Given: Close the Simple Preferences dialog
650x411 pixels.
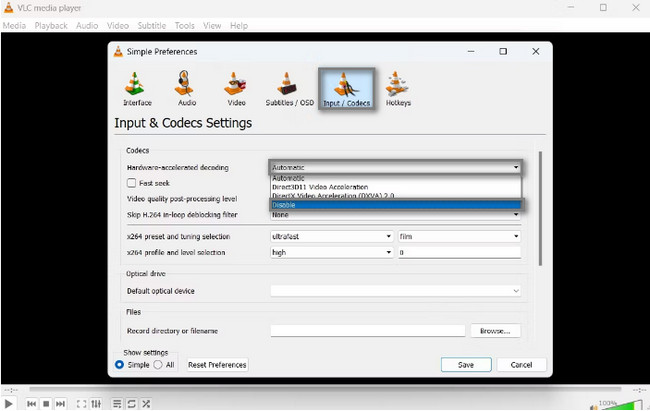Looking at the screenshot, I should [x=536, y=51].
